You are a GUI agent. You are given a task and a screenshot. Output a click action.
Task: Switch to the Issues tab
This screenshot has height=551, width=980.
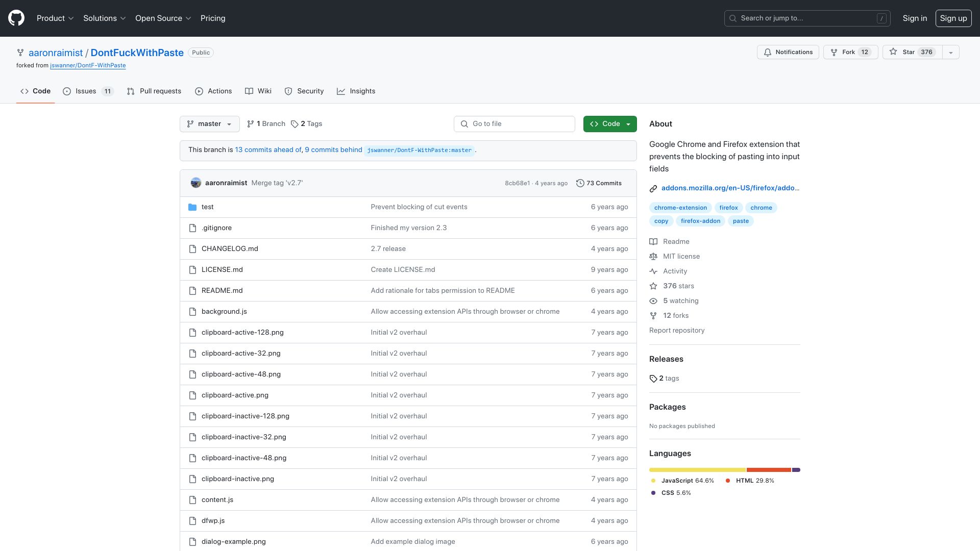coord(88,91)
